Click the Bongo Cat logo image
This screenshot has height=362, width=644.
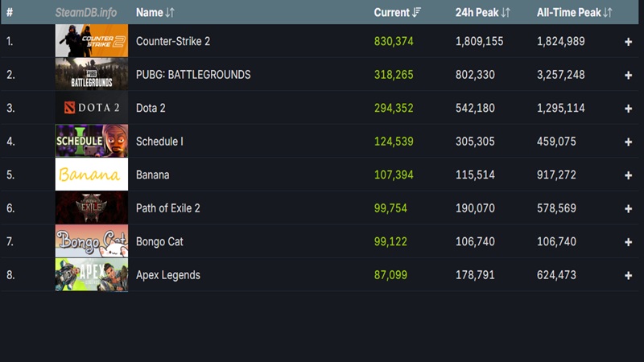click(91, 241)
